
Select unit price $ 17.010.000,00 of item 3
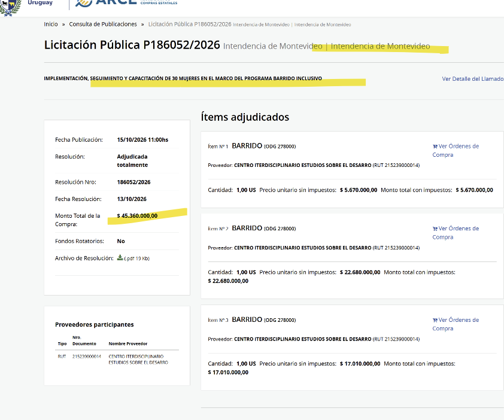tap(360, 364)
